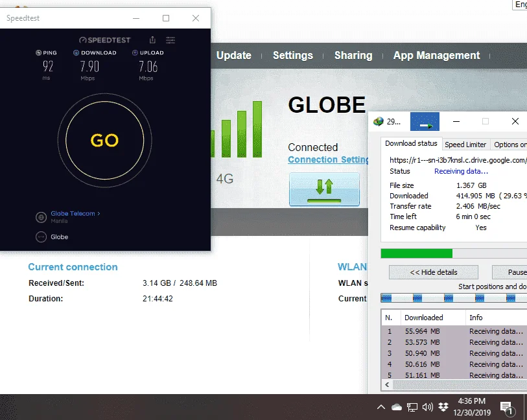Pause the download

point(510,272)
